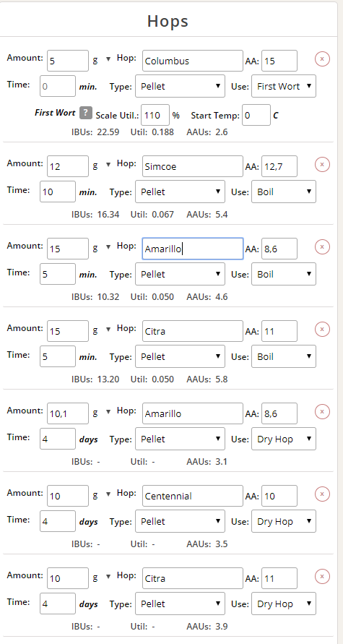Click the Citra dry hop amount field

click(68, 578)
